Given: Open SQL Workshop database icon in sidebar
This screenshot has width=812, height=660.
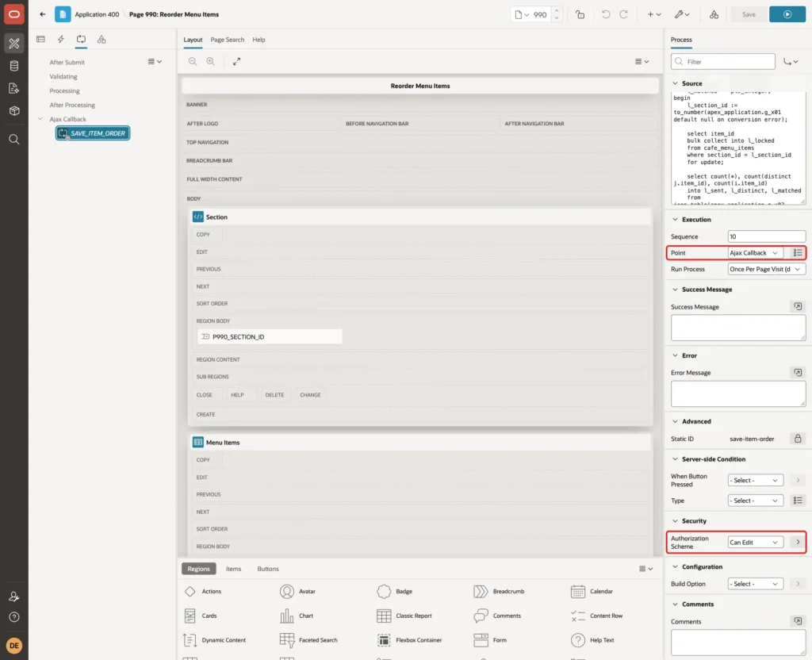Looking at the screenshot, I should 14,66.
